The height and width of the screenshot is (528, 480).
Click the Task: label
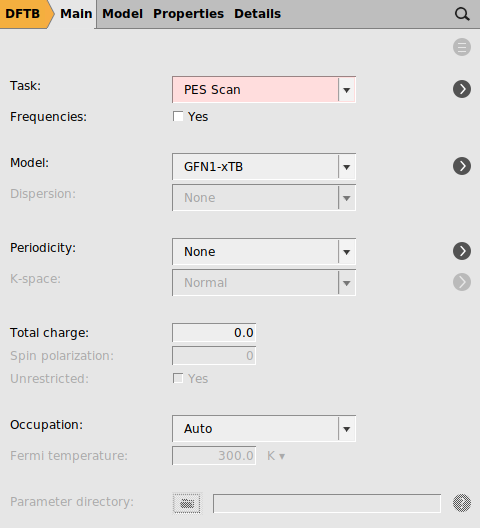pos(25,86)
